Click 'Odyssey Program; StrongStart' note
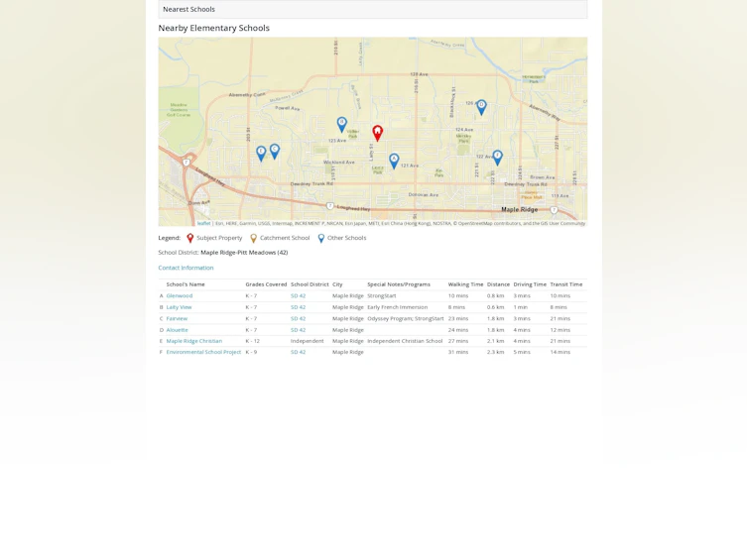The image size is (747, 560). 406,318
